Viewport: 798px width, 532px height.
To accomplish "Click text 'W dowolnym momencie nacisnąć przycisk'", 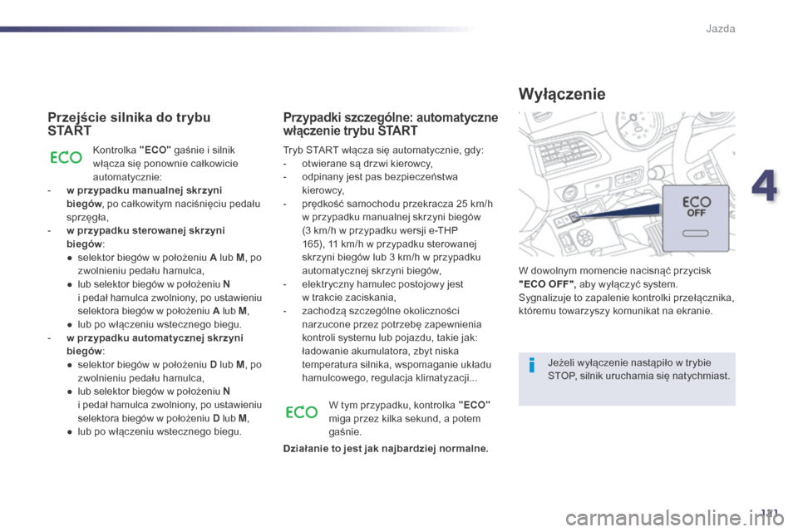I will (x=615, y=271).
